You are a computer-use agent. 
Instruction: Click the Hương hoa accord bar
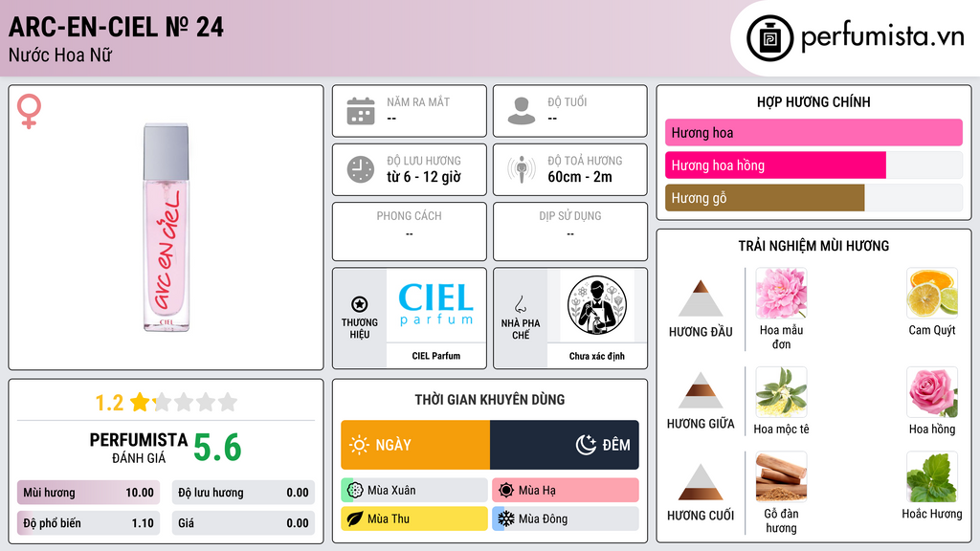click(x=813, y=132)
